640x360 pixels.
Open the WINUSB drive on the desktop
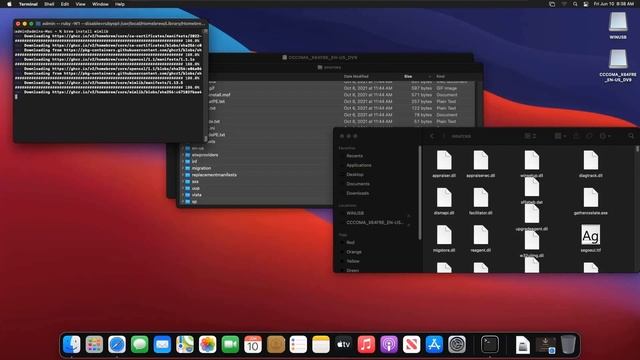[x=618, y=22]
